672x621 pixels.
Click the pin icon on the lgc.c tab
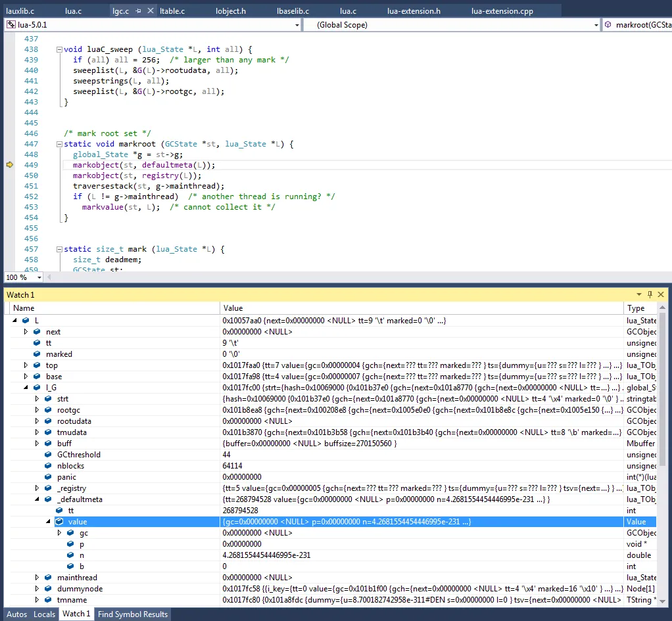(139, 11)
